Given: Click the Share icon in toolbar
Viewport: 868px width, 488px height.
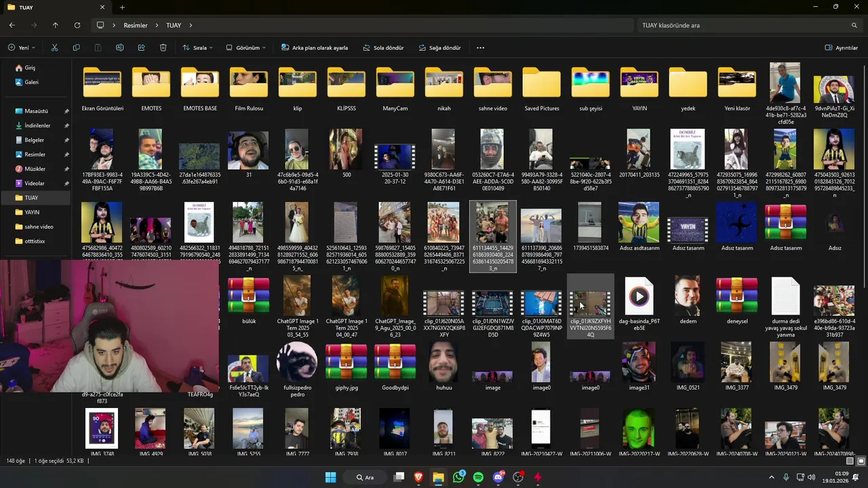Looking at the screenshot, I should click(x=141, y=48).
